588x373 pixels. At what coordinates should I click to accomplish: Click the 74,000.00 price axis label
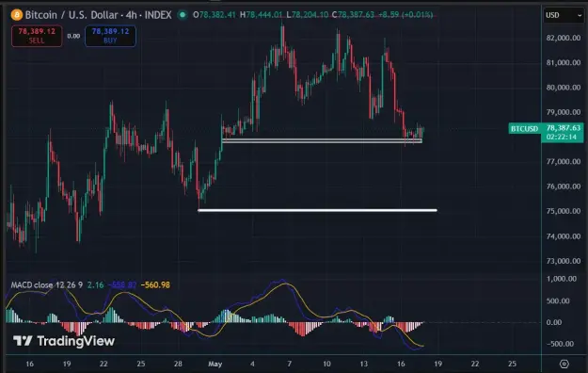coord(564,236)
